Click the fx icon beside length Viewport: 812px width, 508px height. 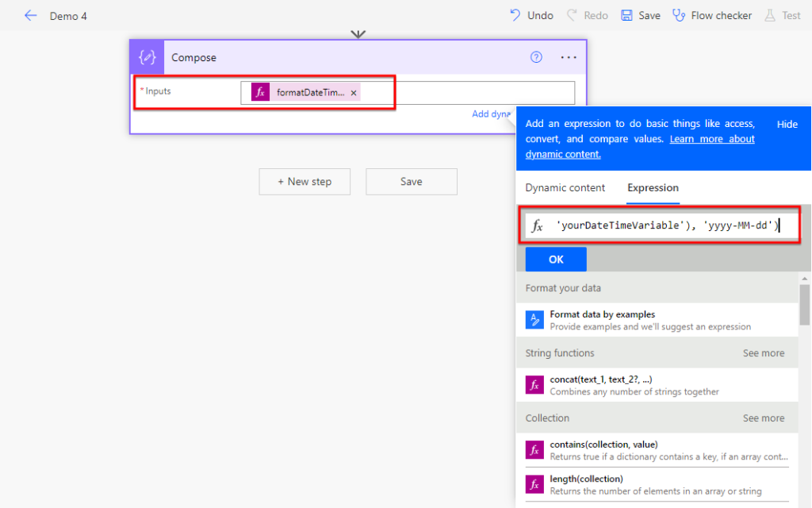(x=534, y=485)
